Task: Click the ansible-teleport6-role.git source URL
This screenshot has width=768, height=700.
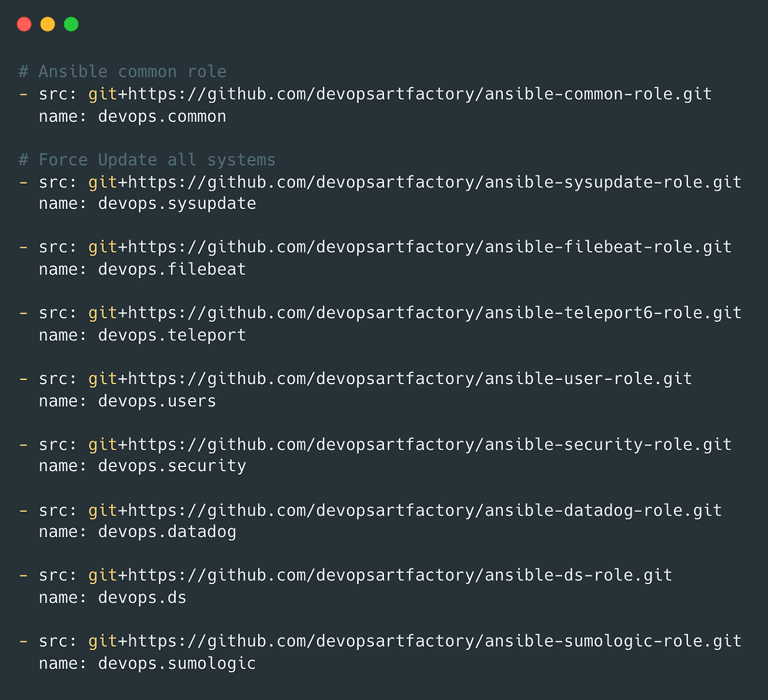Action: point(415,313)
